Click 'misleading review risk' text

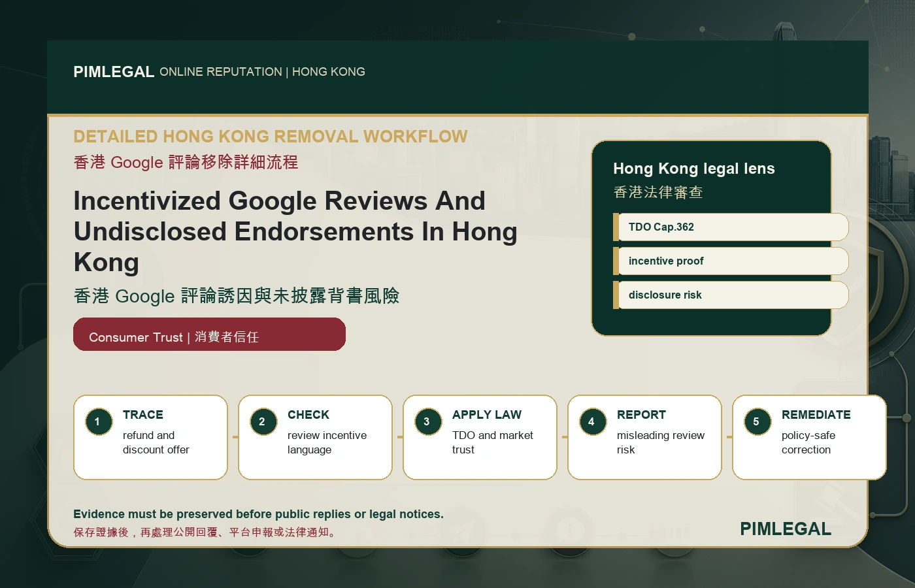661,442
